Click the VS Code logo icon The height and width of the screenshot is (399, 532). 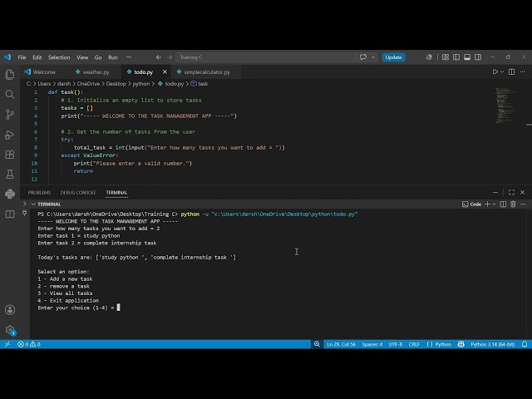click(7, 57)
